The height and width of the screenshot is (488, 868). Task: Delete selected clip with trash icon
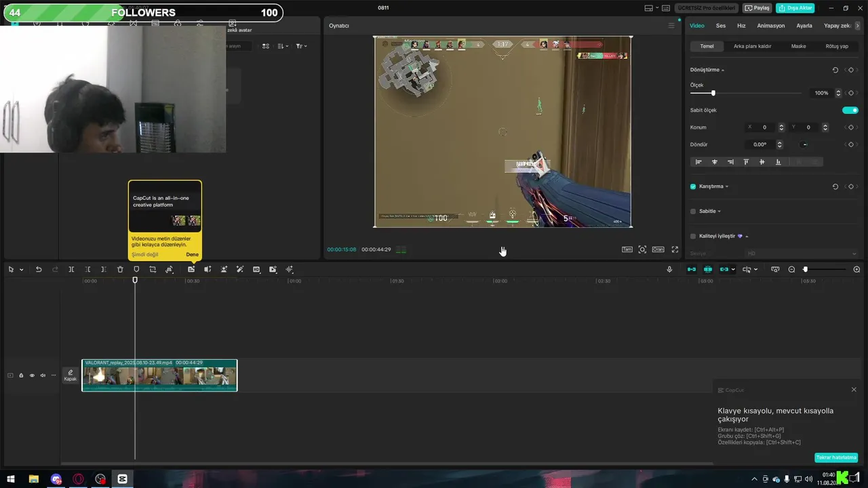pyautogui.click(x=120, y=270)
